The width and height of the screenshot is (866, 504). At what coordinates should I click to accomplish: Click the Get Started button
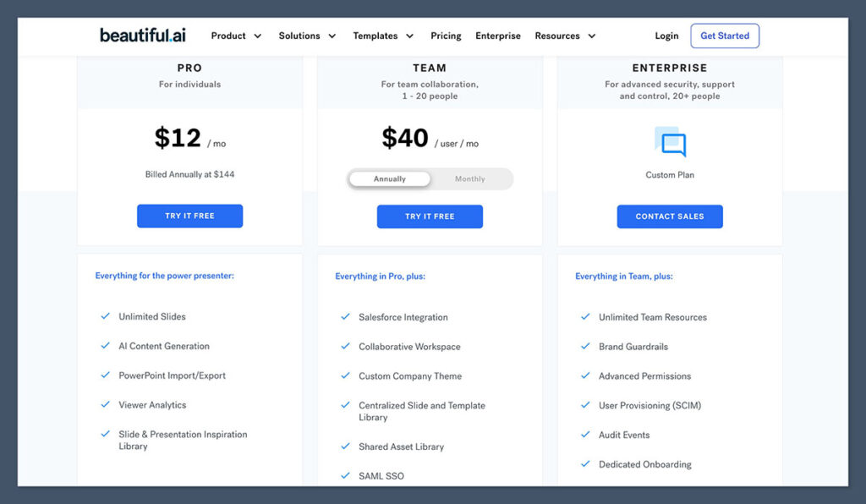pos(725,36)
